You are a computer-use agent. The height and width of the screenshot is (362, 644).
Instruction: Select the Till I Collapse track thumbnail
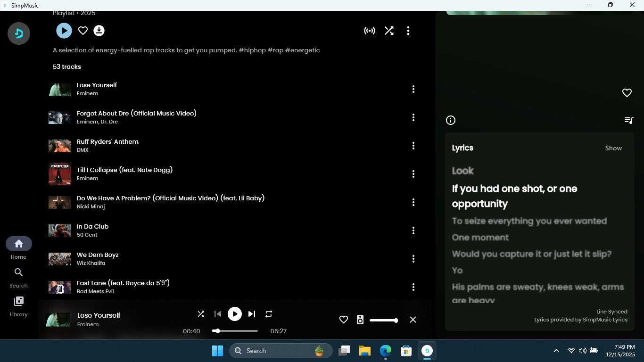[60, 174]
